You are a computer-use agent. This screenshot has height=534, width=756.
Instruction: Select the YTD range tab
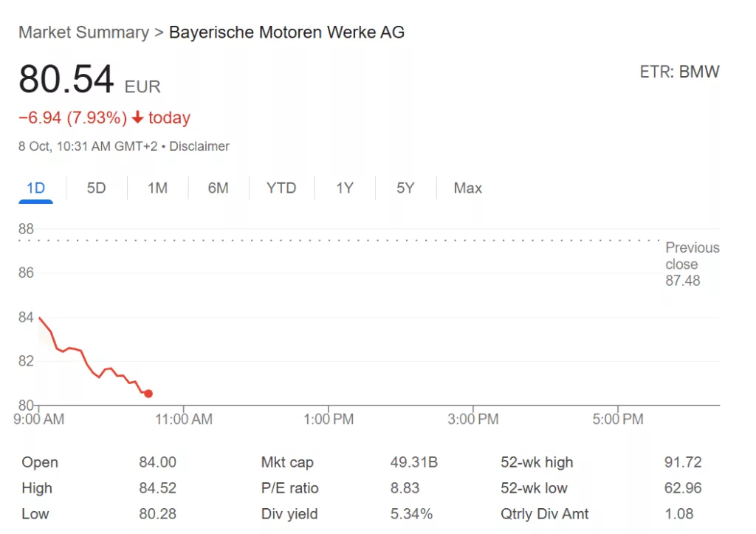click(281, 188)
